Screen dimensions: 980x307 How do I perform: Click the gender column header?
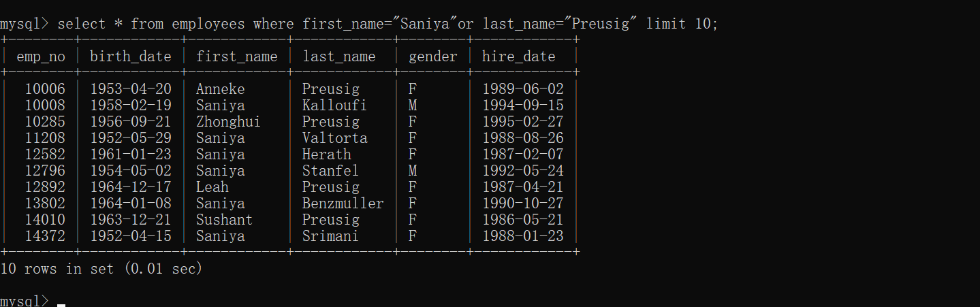coord(433,56)
